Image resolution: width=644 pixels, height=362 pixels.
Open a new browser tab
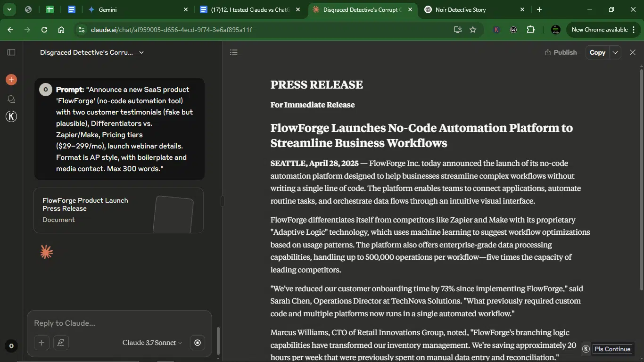tap(539, 9)
